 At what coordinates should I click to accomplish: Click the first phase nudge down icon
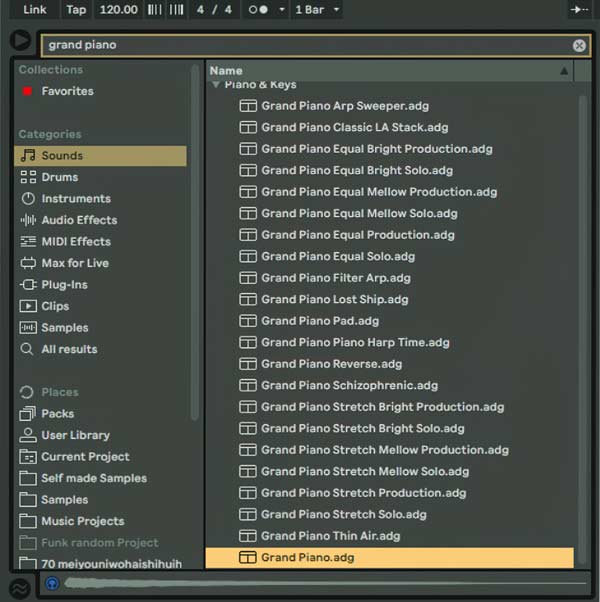coord(155,9)
